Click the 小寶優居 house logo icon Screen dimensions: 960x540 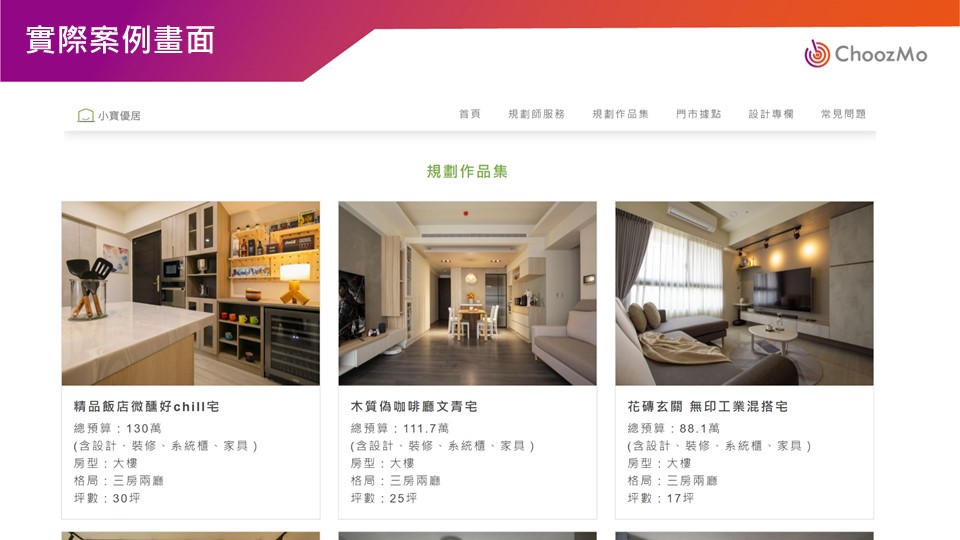coord(86,115)
